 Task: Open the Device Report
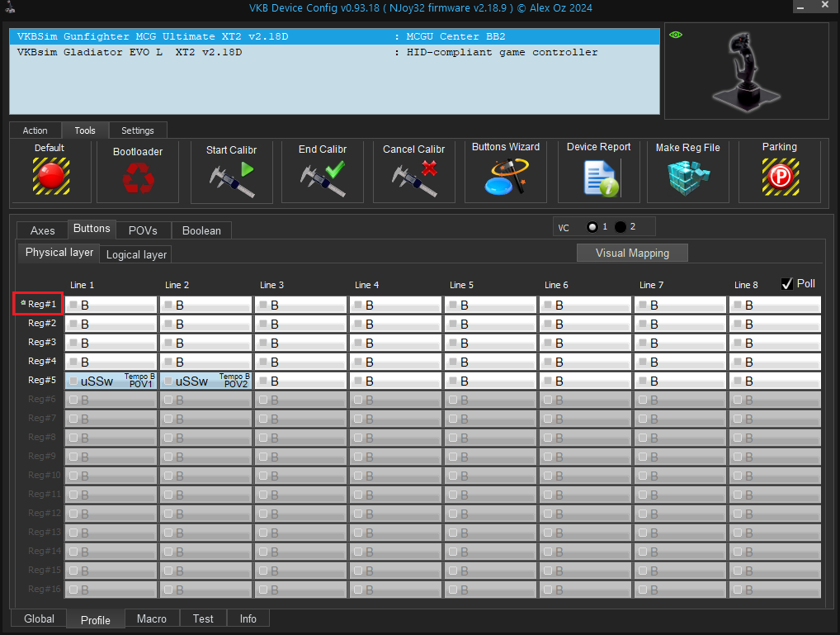(598, 178)
